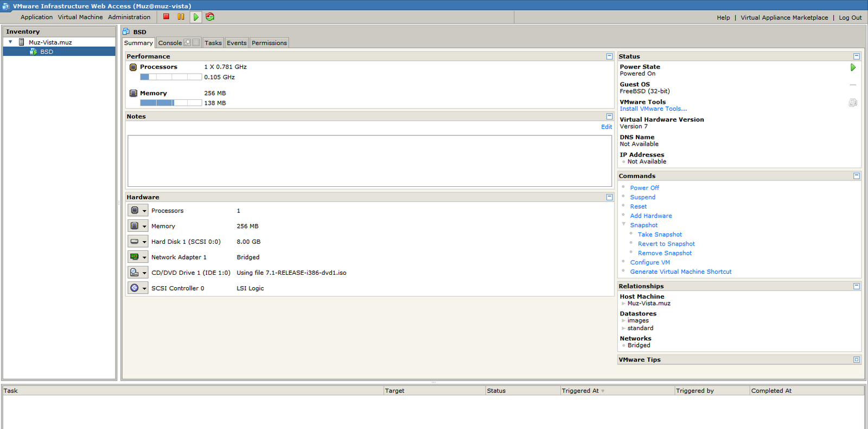Click the Take Snapshot link
Image resolution: width=868 pixels, height=429 pixels.
point(660,235)
